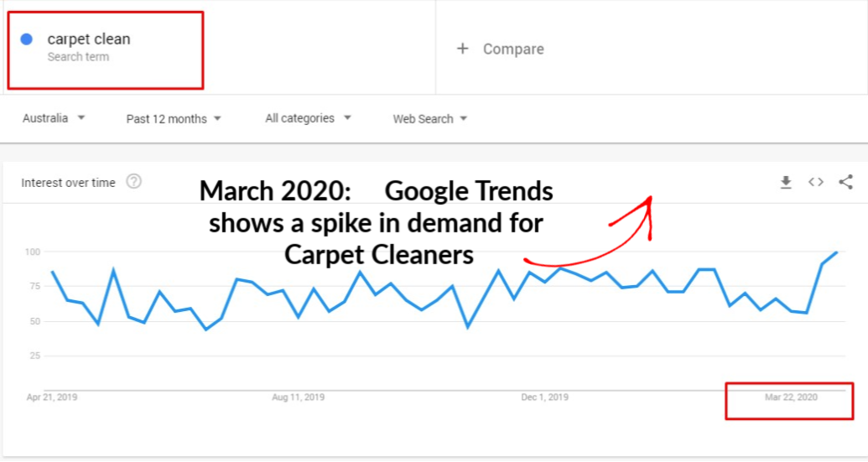
Task: Select the Apr 21, 2019 axis date
Action: (52, 397)
